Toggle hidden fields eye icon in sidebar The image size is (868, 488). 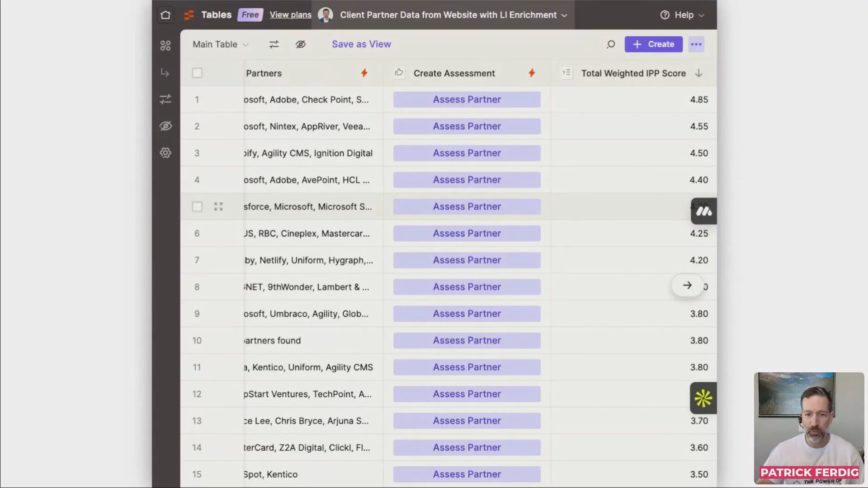165,126
